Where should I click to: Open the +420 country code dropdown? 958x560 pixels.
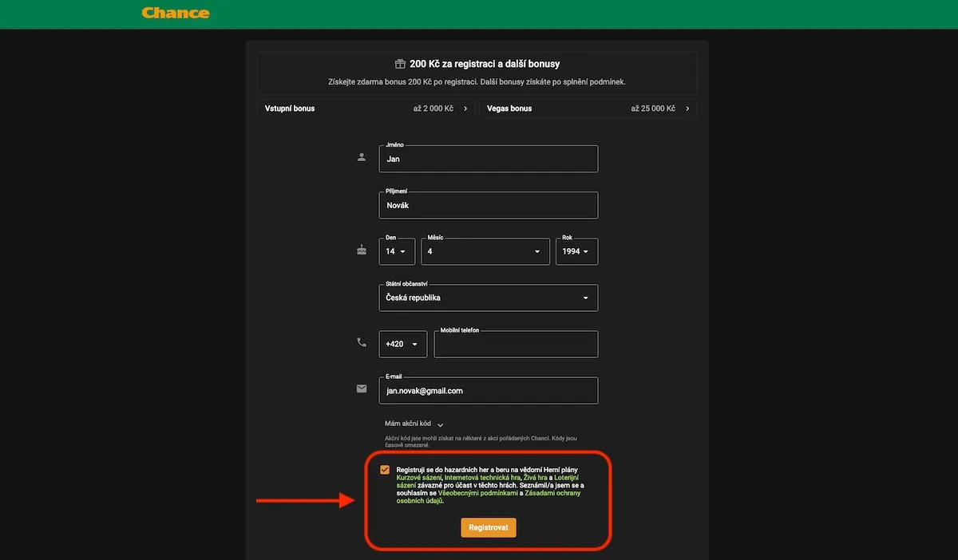pos(403,344)
